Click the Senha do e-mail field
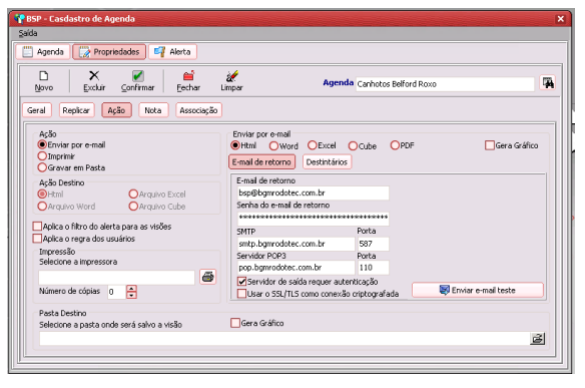This screenshot has width=585, height=388. (313, 218)
